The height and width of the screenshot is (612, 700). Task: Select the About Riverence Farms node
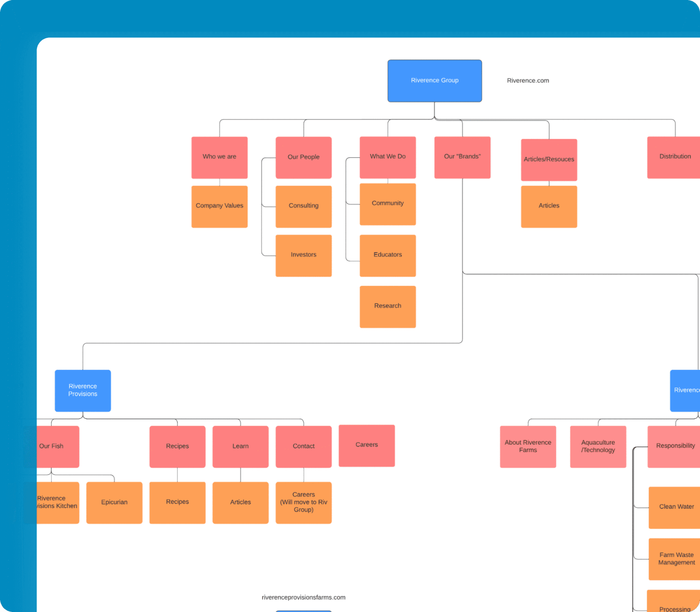[x=528, y=447]
